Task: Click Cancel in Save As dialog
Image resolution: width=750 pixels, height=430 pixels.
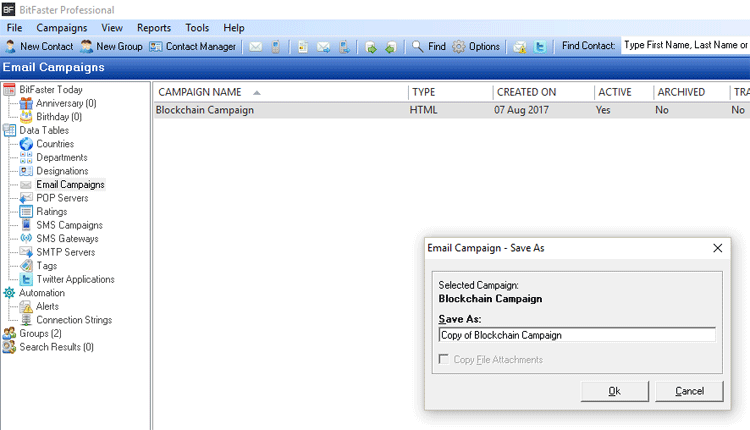Action: click(x=689, y=391)
